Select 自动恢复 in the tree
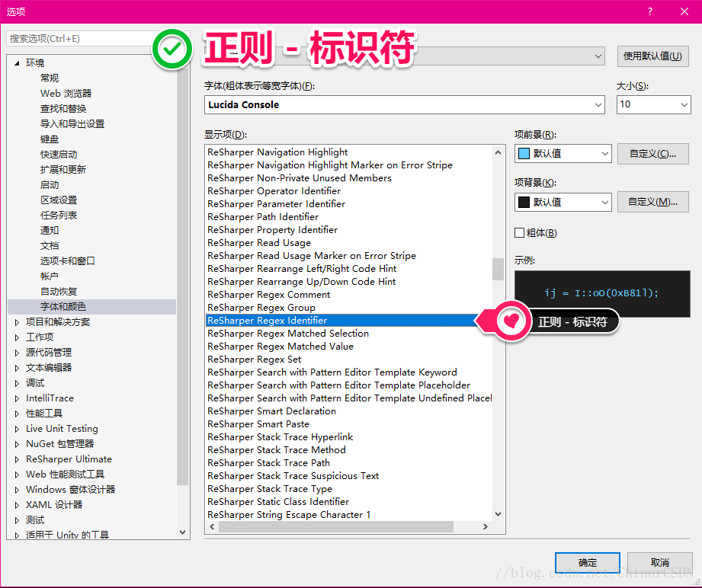This screenshot has width=702, height=588. point(59,291)
